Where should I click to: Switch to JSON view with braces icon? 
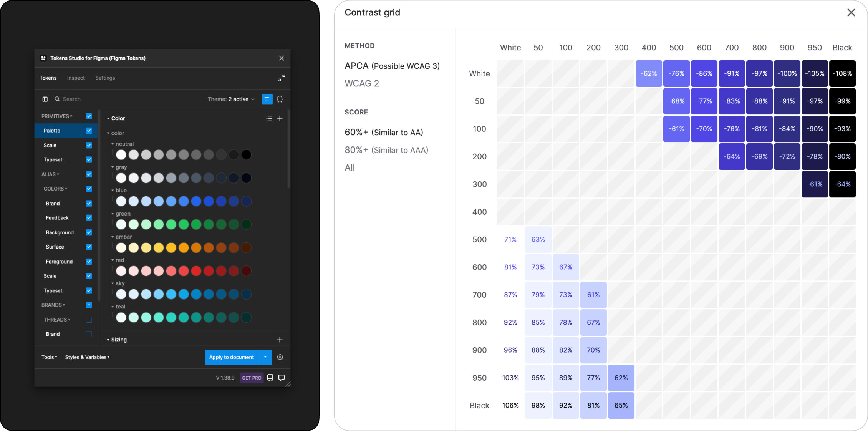pos(280,99)
